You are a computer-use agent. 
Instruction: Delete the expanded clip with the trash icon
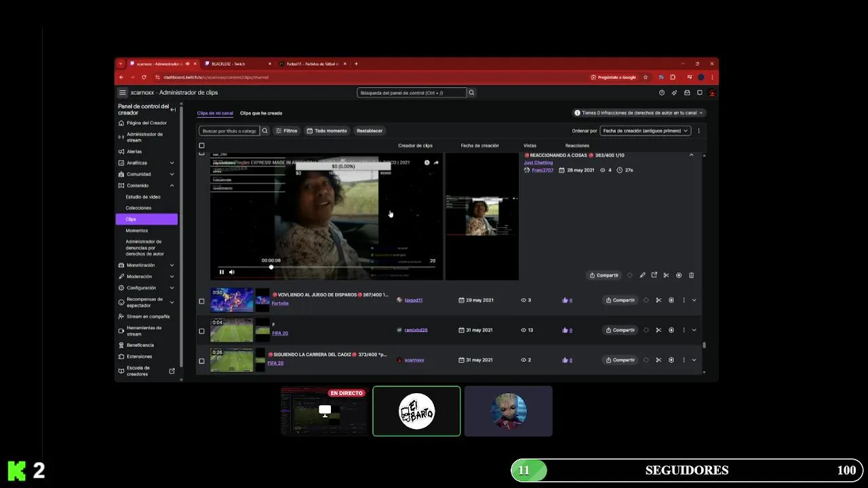coord(691,275)
